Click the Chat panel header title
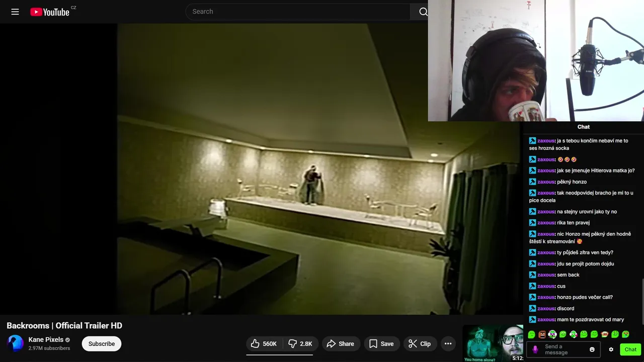Image resolution: width=644 pixels, height=362 pixels. tap(584, 127)
